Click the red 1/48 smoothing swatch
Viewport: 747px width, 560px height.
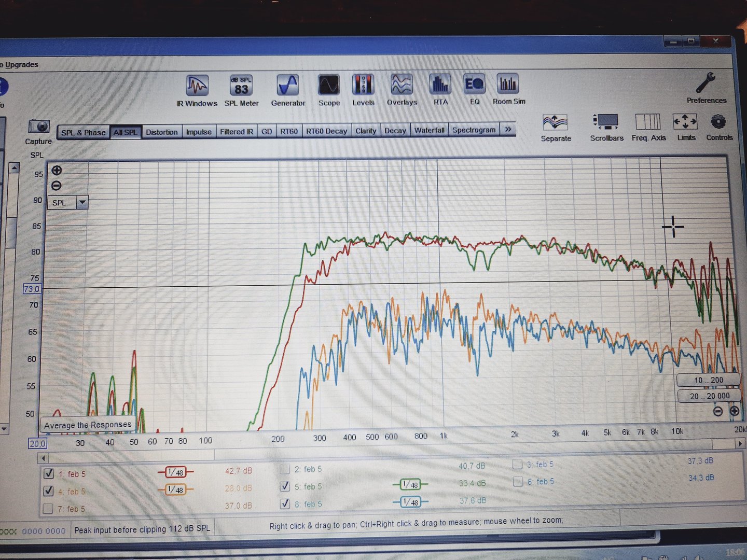pyautogui.click(x=175, y=472)
